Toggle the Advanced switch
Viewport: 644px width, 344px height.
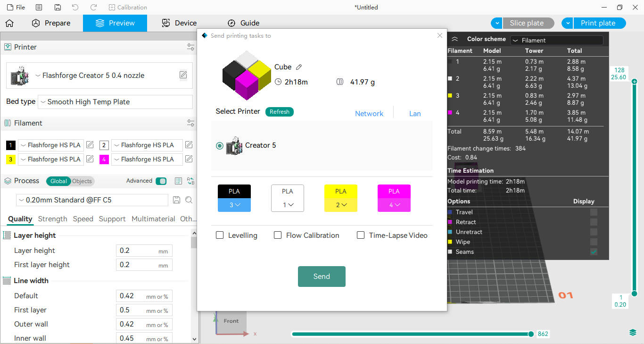coord(161,181)
